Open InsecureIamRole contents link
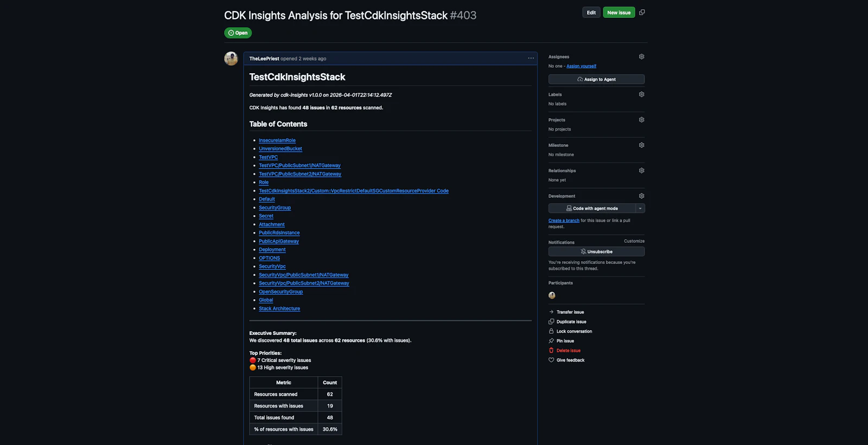 [277, 140]
